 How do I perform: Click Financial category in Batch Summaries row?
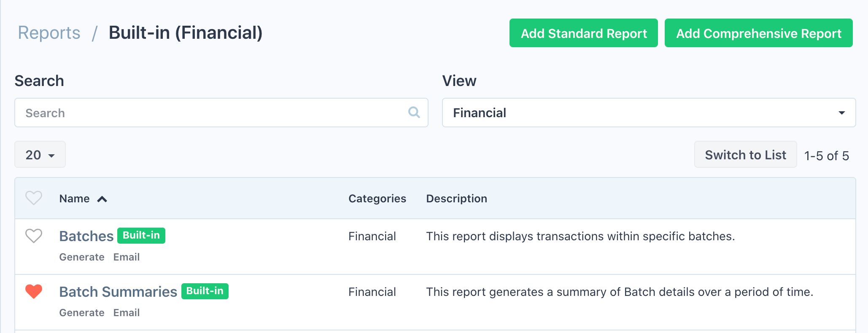coord(372,292)
